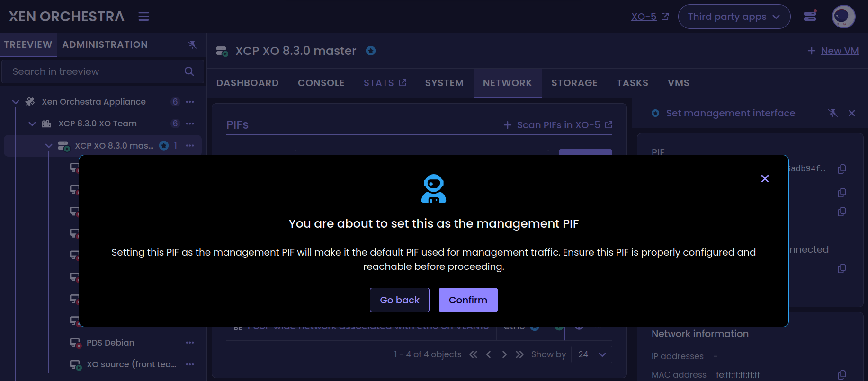Click the PIFs section heading

[x=237, y=125]
